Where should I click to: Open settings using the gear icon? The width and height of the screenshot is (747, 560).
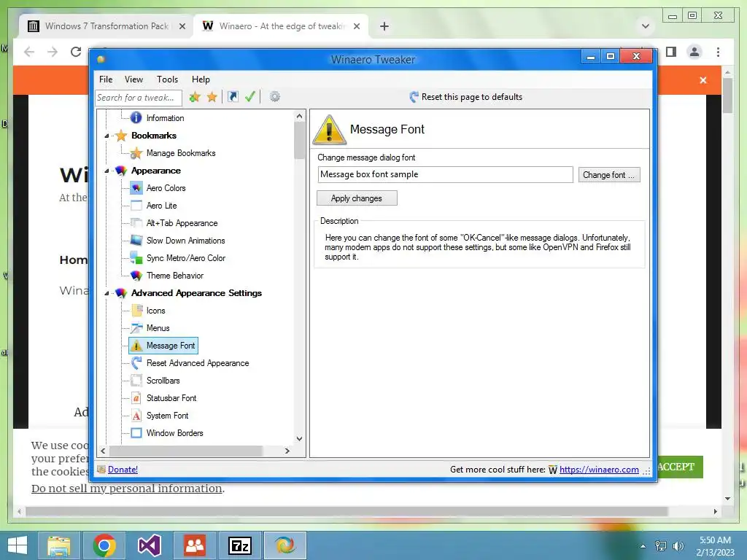point(275,97)
